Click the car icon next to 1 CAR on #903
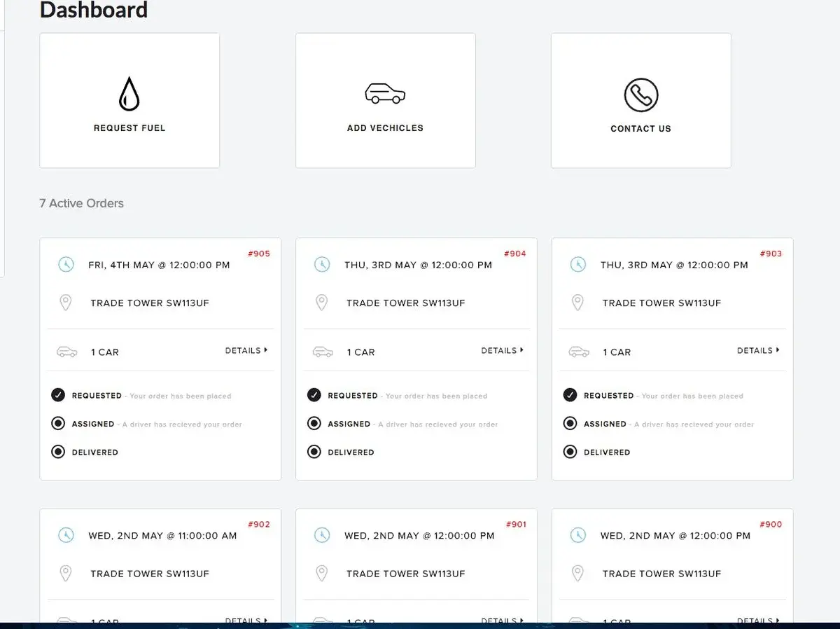 (x=578, y=352)
